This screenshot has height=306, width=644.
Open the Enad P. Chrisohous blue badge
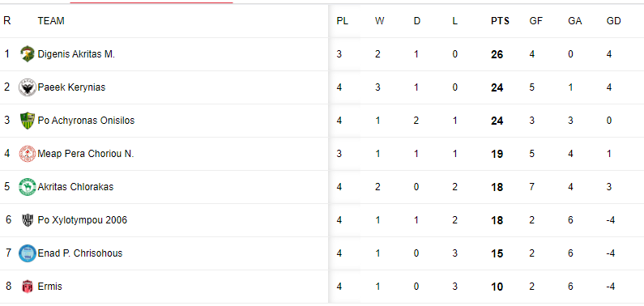click(28, 253)
